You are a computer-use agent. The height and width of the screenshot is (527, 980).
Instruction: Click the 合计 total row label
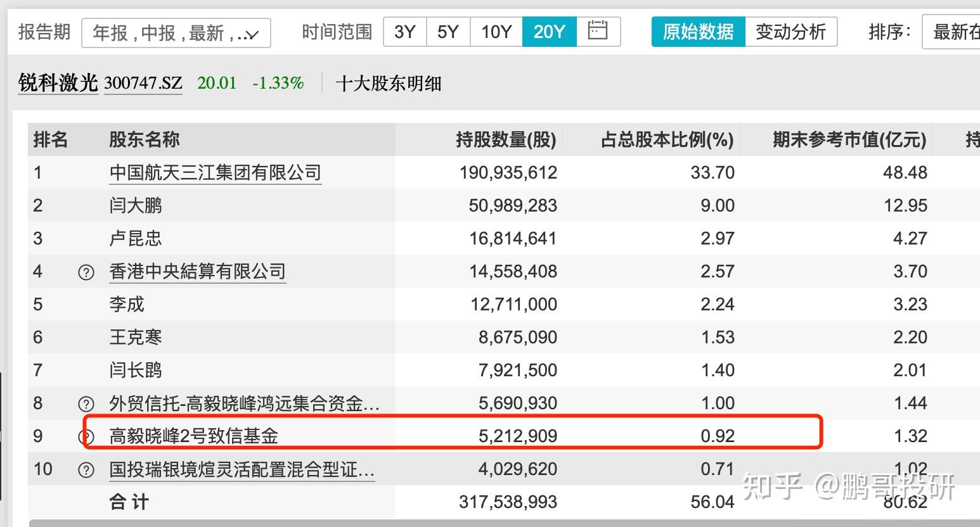click(129, 502)
